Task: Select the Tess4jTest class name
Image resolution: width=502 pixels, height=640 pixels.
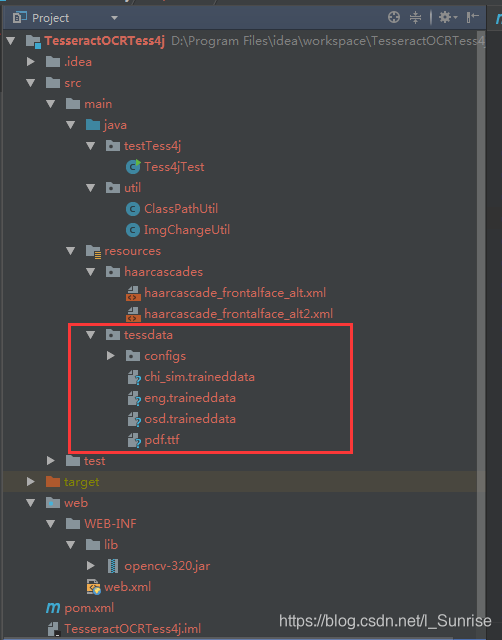Action: [174, 167]
